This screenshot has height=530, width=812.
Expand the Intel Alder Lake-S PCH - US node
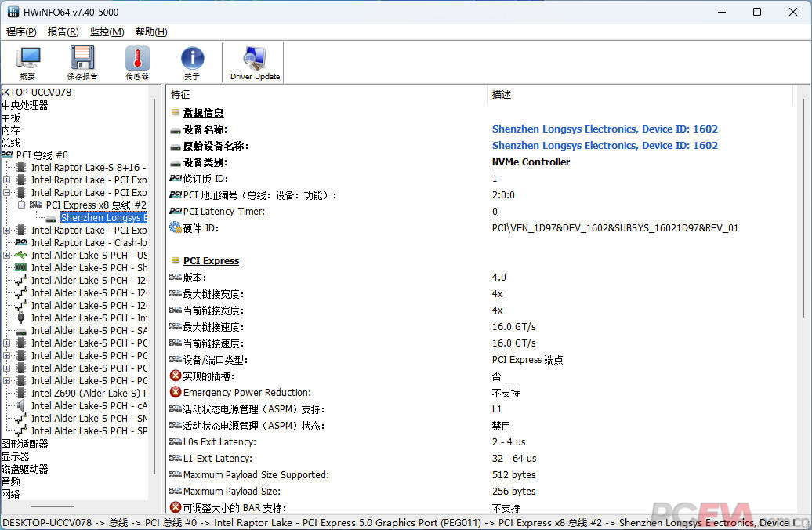click(7, 255)
